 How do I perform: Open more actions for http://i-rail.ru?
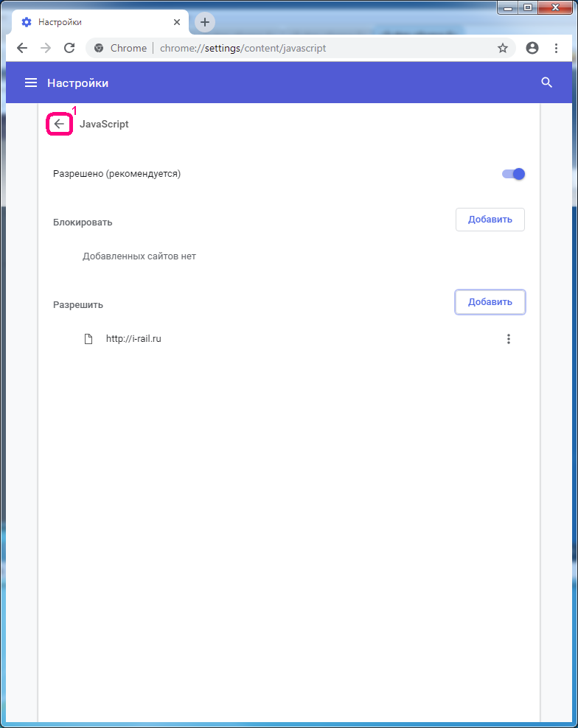(508, 339)
